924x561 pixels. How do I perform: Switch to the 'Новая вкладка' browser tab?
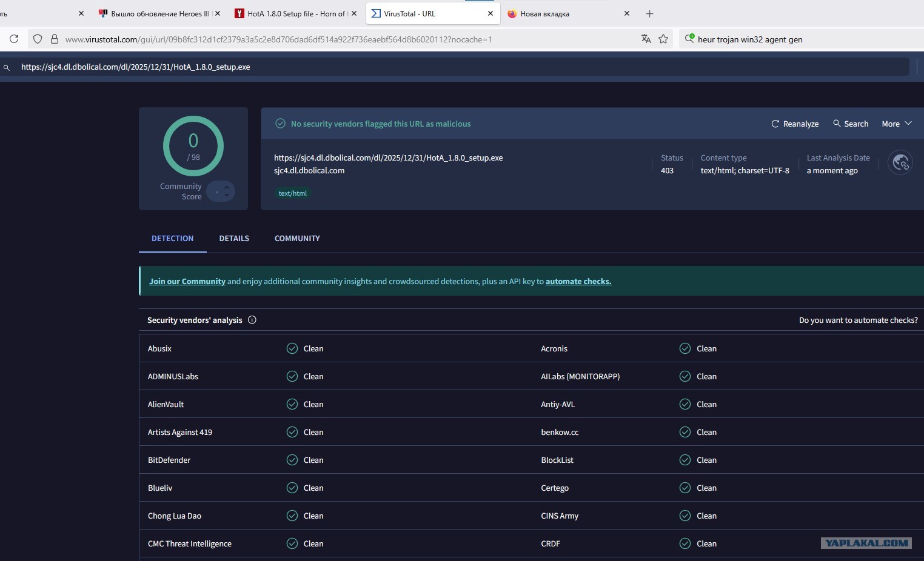[569, 13]
